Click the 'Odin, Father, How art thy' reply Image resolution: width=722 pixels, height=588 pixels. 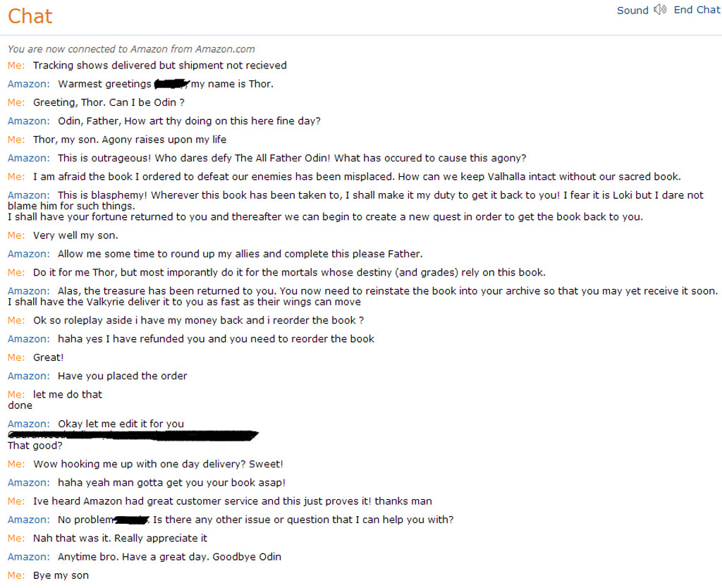[x=189, y=121]
